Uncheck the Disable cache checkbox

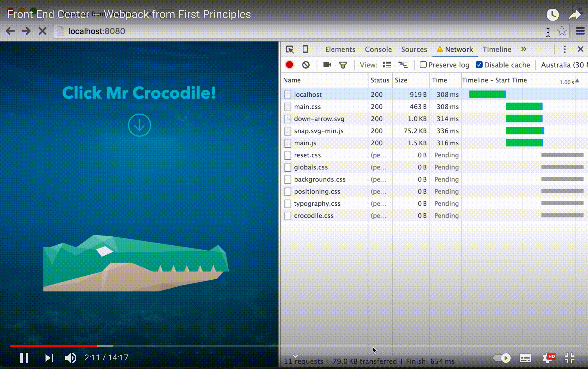[479, 65]
